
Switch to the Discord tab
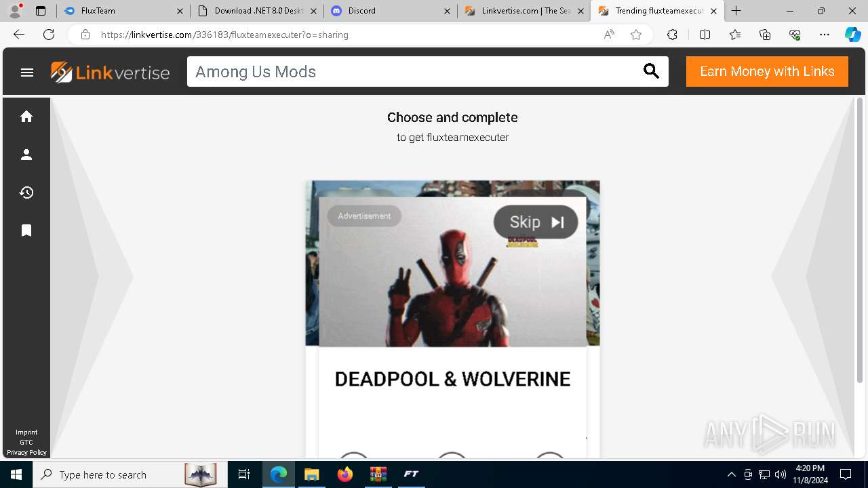(x=390, y=11)
